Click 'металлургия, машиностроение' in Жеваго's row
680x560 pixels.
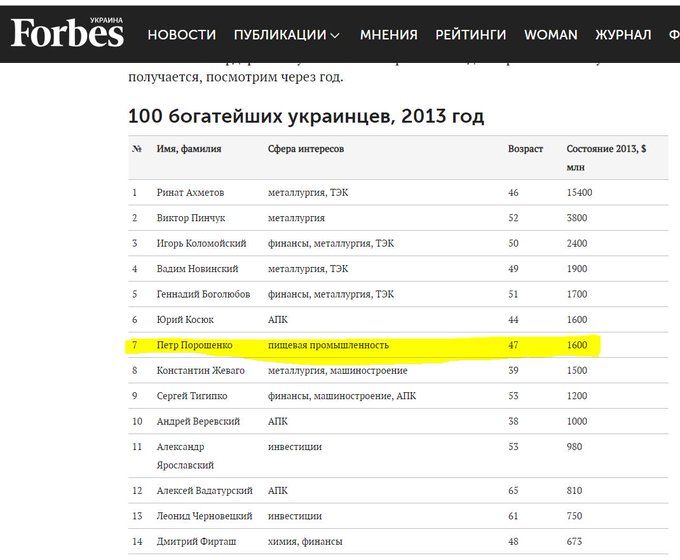337,370
